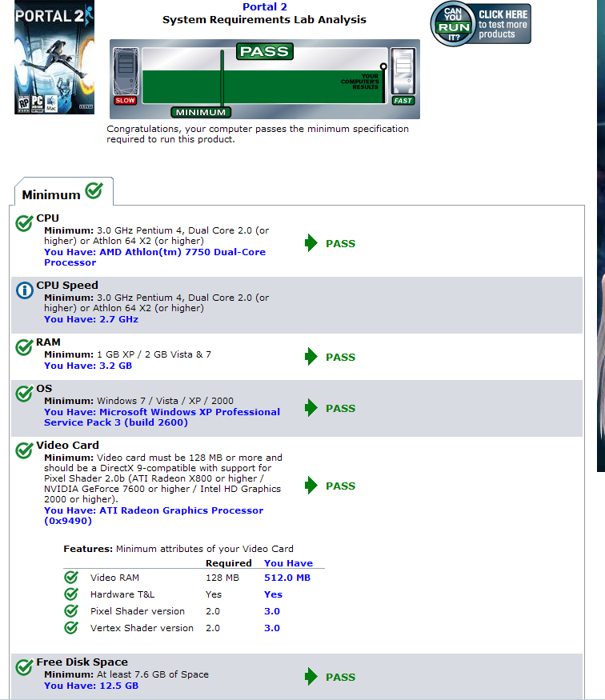Click the Portal 2 box art thumbnail
Image resolution: width=605 pixels, height=700 pixels.
tap(54, 57)
